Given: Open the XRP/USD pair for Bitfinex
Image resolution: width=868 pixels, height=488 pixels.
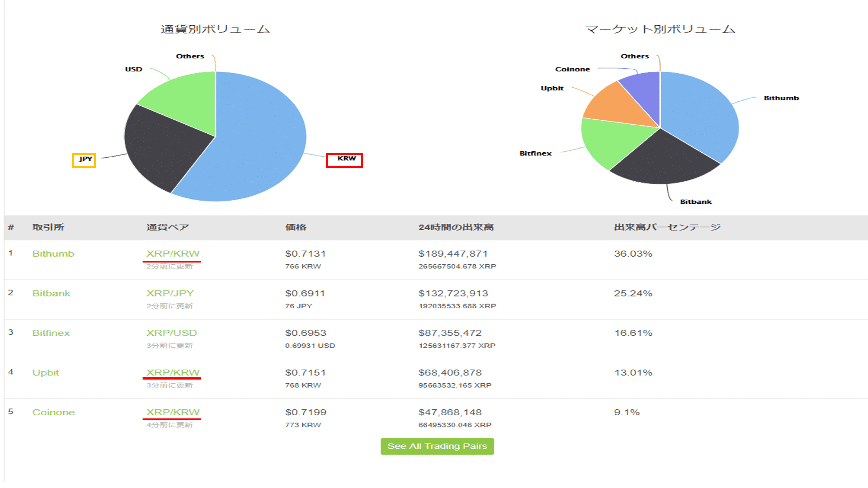Looking at the screenshot, I should point(171,333).
